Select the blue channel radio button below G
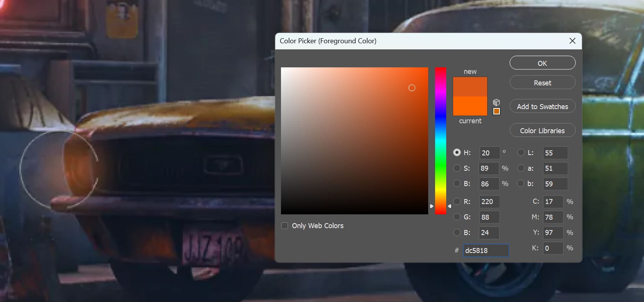The image size is (644, 302). point(457,232)
